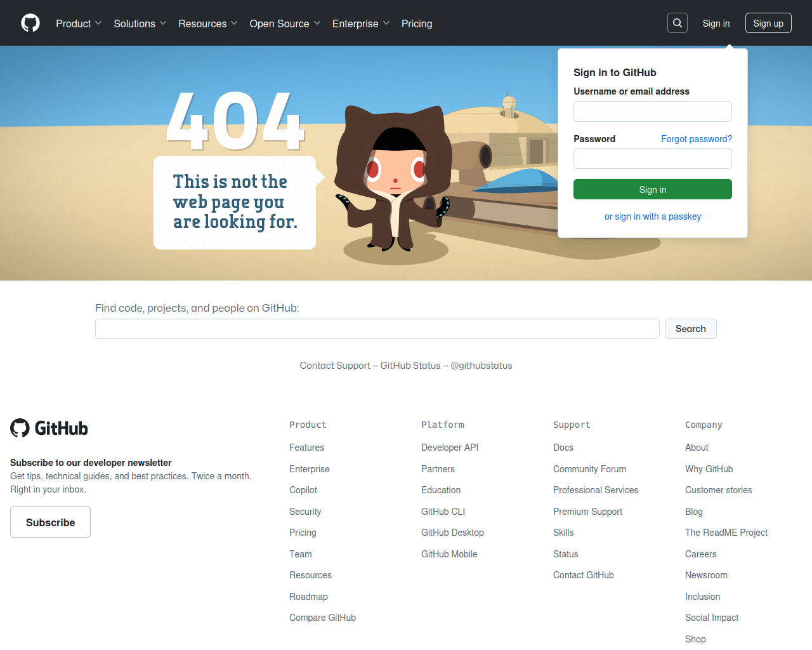Screen dimensions: 812x650
Task: Focus the Find code search input
Action: (377, 329)
